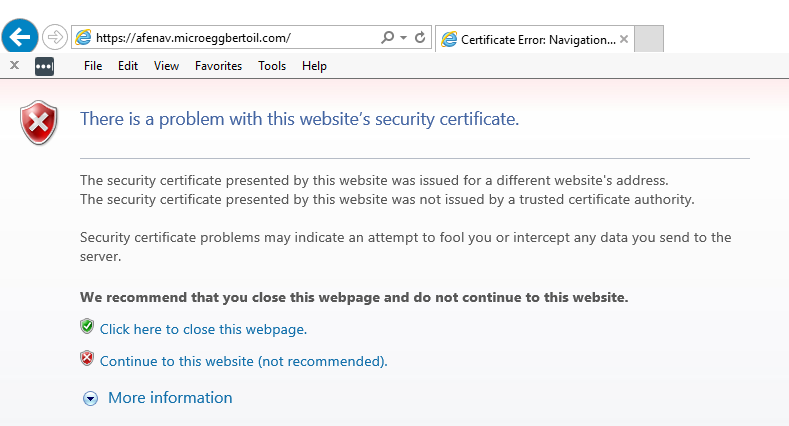789x426 pixels.
Task: Click 'Continue to this website (not recommended)' link
Action: 243,361
